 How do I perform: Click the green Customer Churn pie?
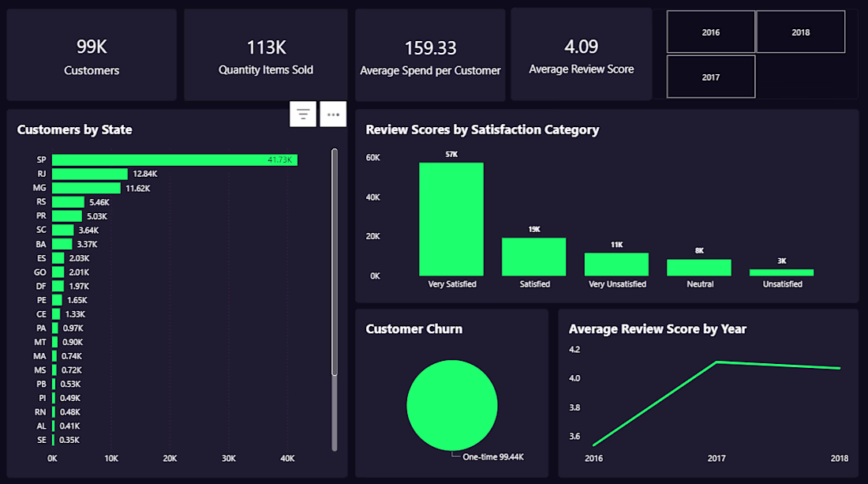coord(451,405)
